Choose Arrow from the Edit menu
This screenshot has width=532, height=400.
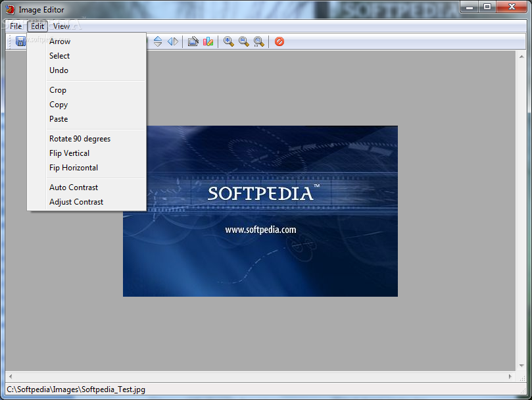87,41
